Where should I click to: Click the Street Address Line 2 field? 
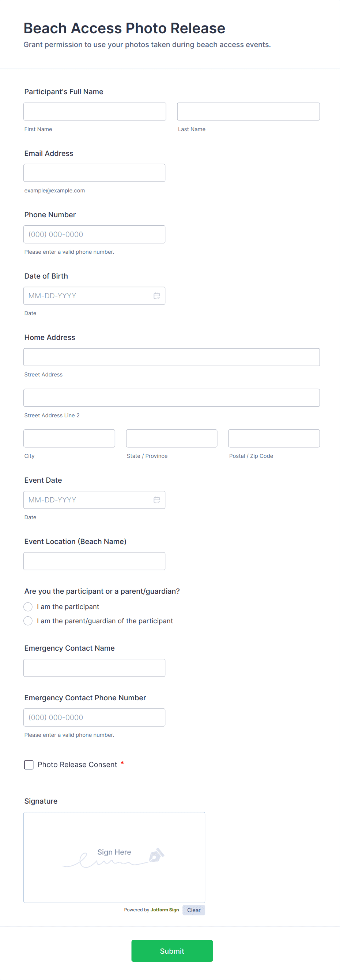pos(171,398)
